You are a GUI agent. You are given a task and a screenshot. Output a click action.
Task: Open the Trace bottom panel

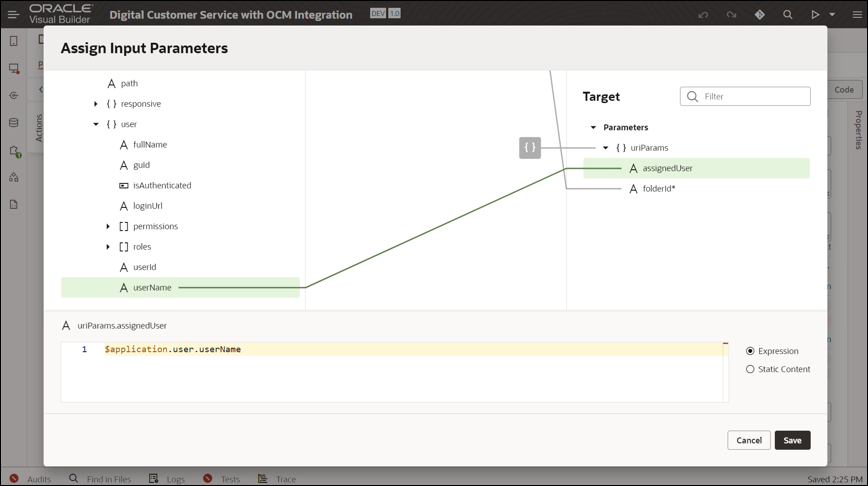pyautogui.click(x=277, y=479)
